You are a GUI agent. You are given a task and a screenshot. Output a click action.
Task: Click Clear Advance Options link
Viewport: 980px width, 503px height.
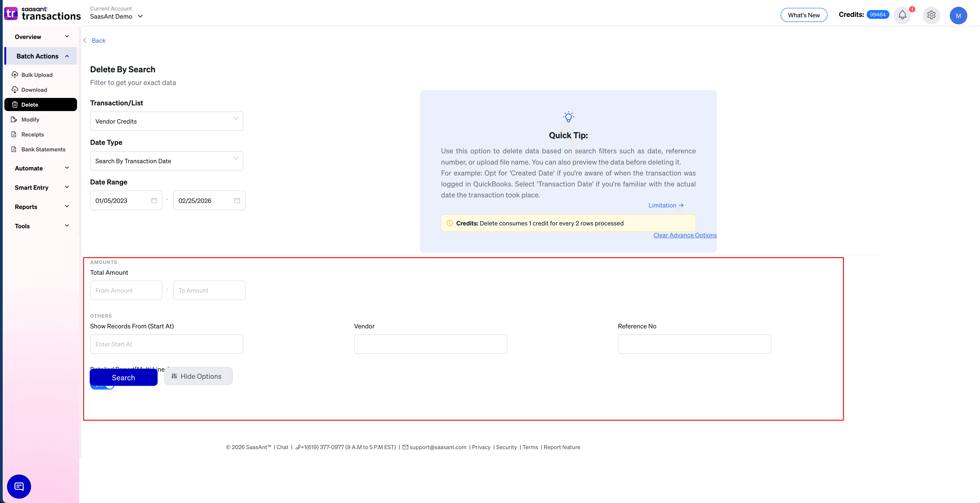(685, 235)
